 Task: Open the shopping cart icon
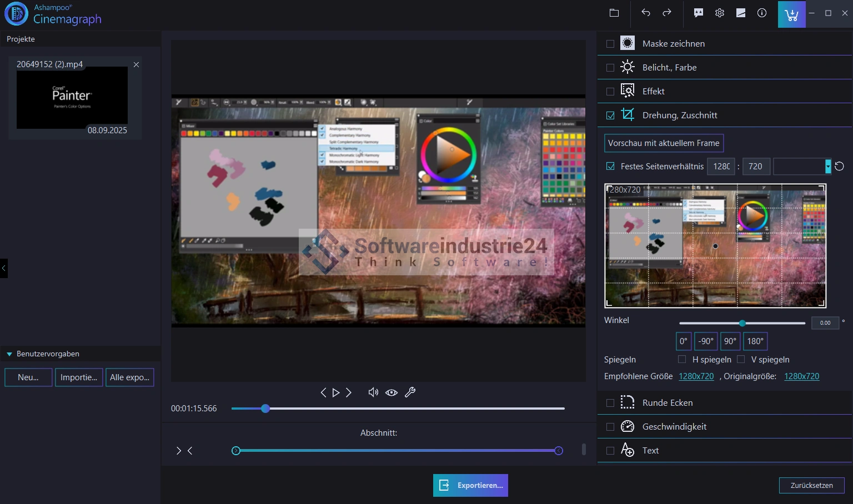click(791, 14)
